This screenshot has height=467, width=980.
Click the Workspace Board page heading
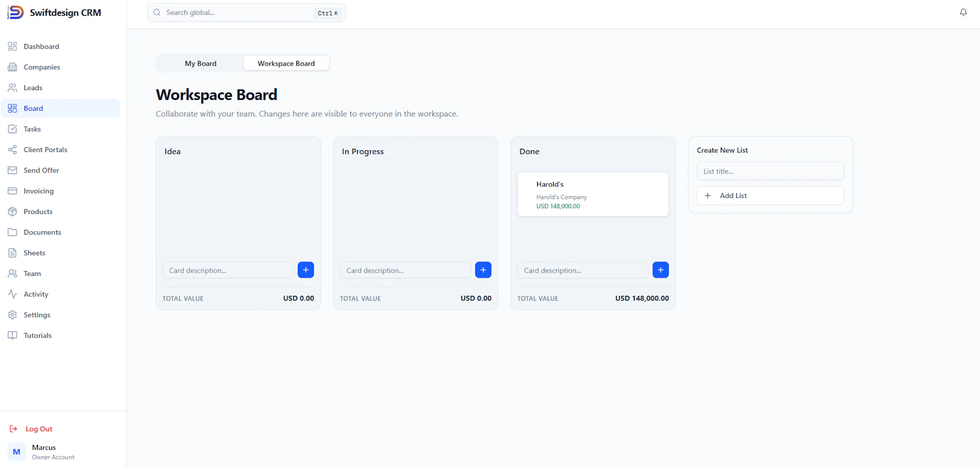coord(216,95)
